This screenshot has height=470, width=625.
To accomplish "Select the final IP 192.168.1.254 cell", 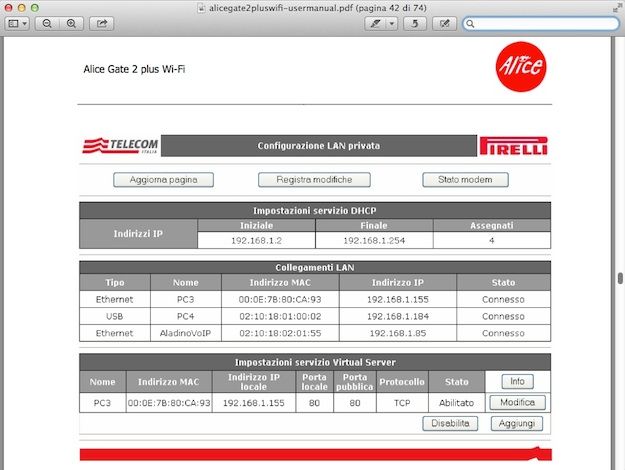I will coord(374,241).
